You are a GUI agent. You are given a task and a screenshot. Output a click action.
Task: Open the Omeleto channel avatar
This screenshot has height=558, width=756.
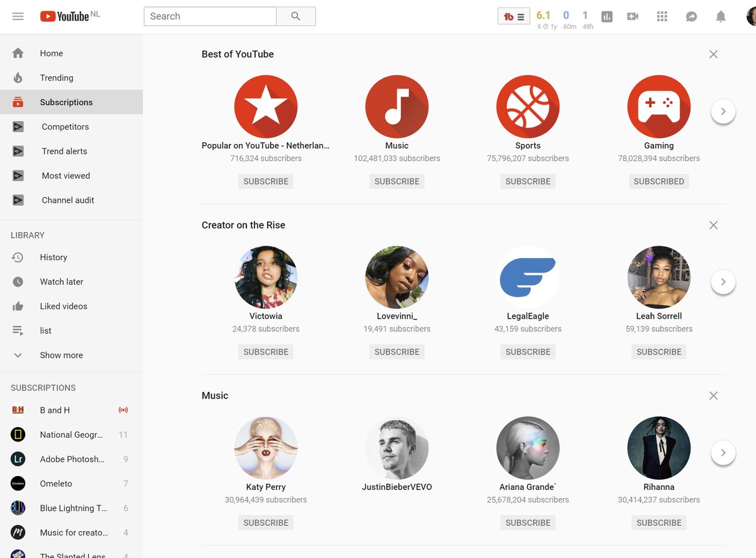pyautogui.click(x=18, y=484)
